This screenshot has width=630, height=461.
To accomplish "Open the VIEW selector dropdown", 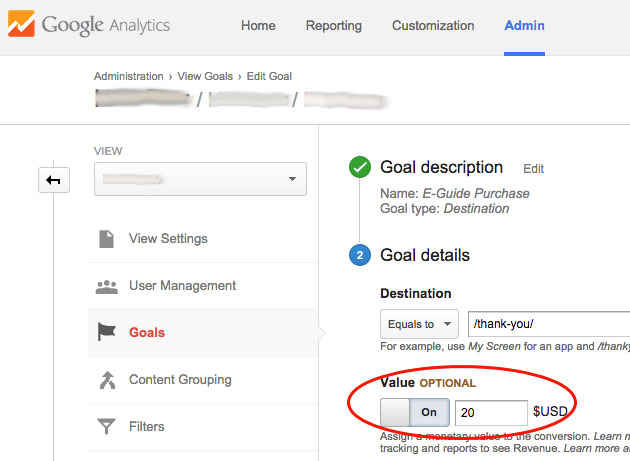I will click(200, 179).
